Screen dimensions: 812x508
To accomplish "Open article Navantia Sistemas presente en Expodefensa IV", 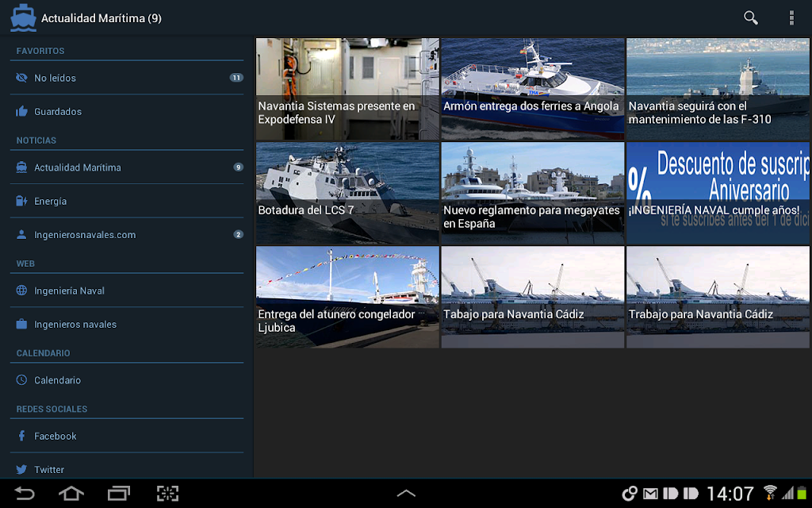I will coord(347,89).
